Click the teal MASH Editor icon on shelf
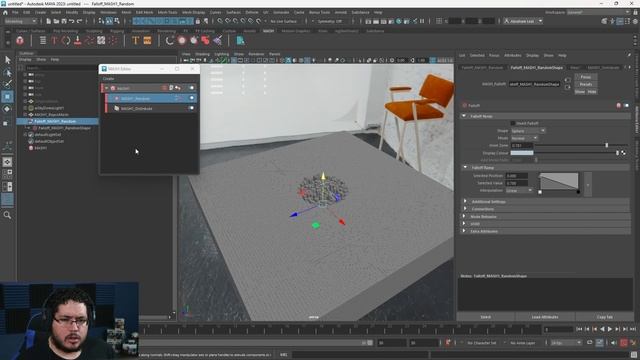Viewport: 640px width, 360px height. pos(240,40)
